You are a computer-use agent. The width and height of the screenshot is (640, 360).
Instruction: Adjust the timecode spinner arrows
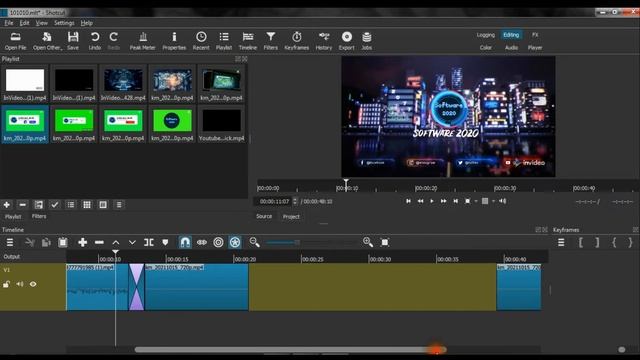tap(295, 201)
